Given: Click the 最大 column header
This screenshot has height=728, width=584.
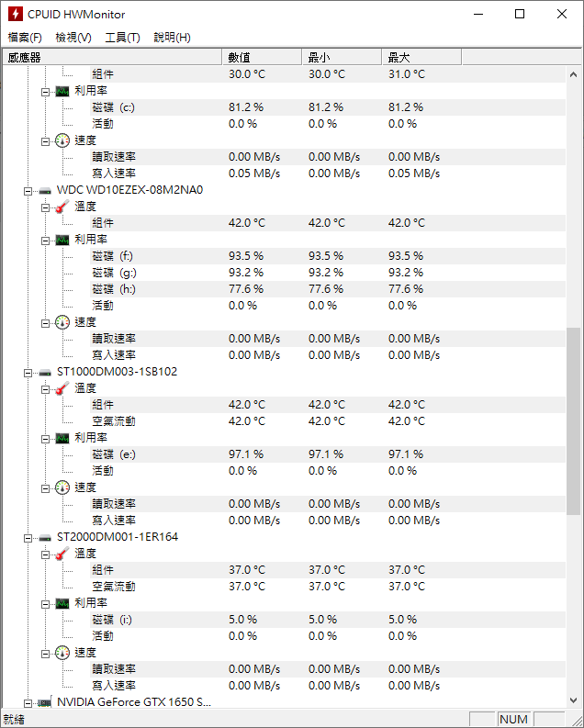Looking at the screenshot, I should (421, 58).
